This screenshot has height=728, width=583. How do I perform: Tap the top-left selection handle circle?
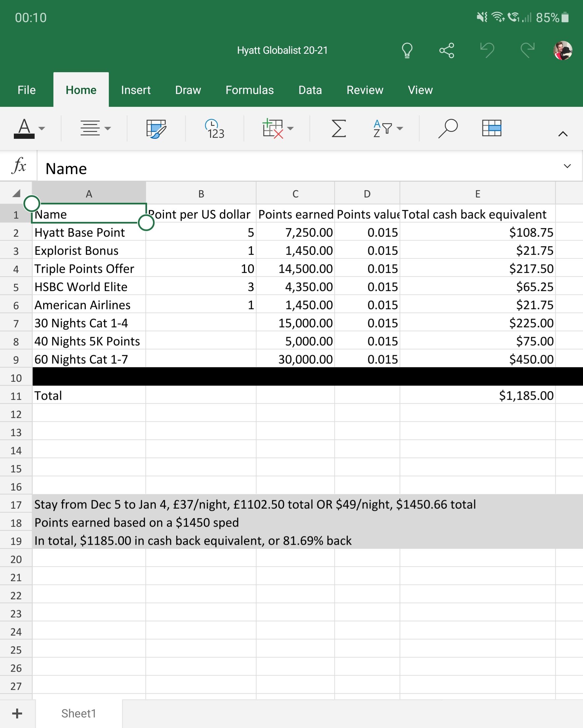(32, 204)
